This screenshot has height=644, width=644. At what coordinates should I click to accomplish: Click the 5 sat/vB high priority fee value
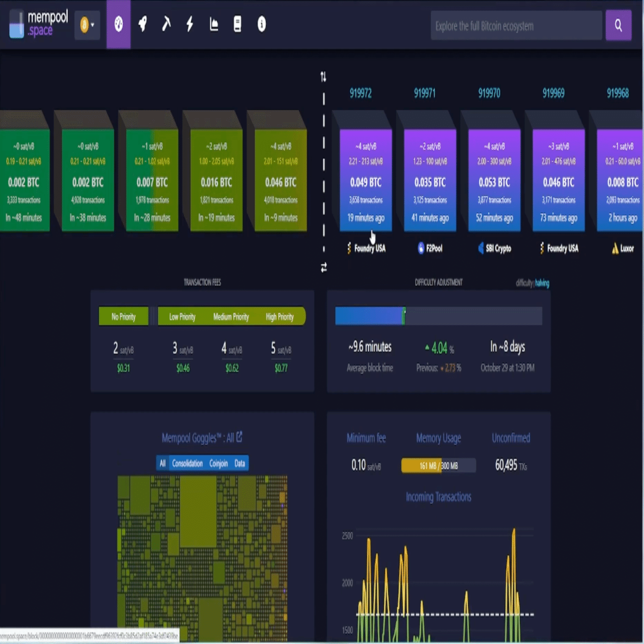pos(281,348)
